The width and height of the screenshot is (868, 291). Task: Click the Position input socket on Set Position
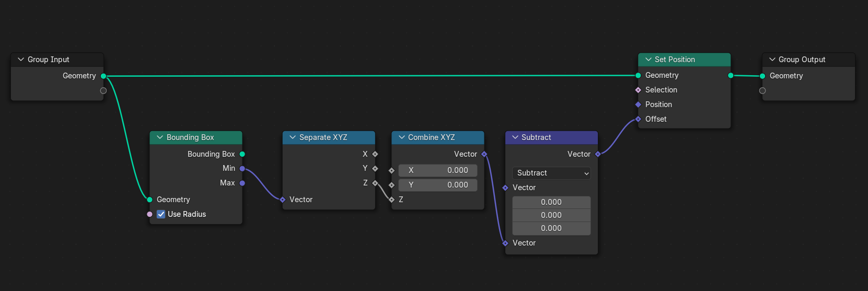point(638,105)
